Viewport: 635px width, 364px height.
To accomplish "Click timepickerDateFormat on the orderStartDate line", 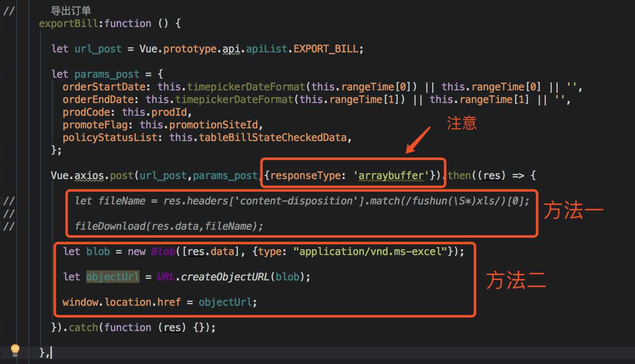I will pos(246,87).
